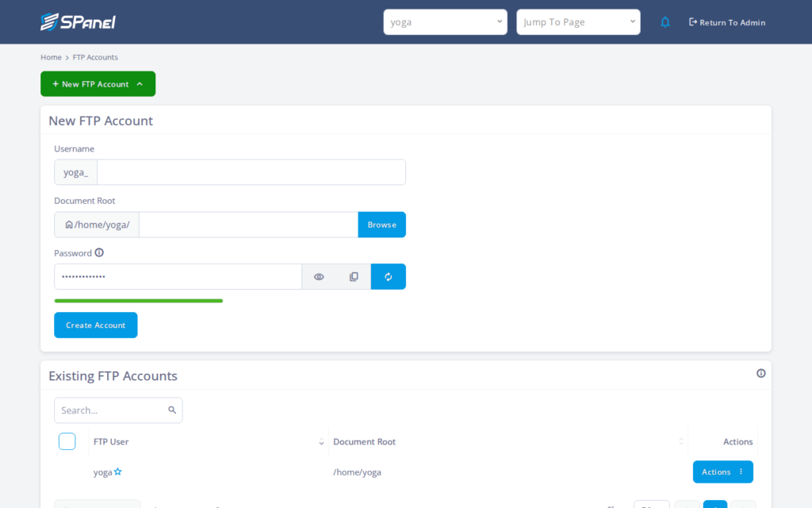Focus the Document Root path field

[x=248, y=225]
